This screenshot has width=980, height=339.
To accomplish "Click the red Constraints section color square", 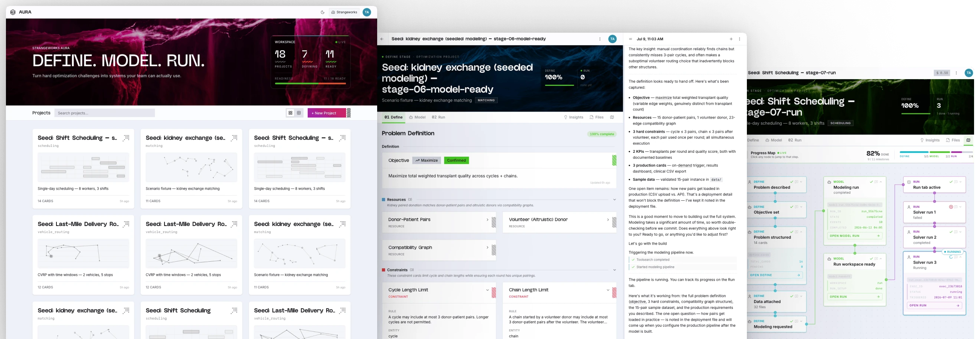I will (383, 270).
